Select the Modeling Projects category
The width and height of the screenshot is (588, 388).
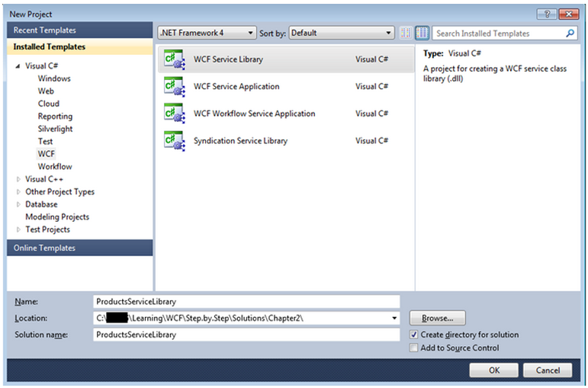coord(57,216)
